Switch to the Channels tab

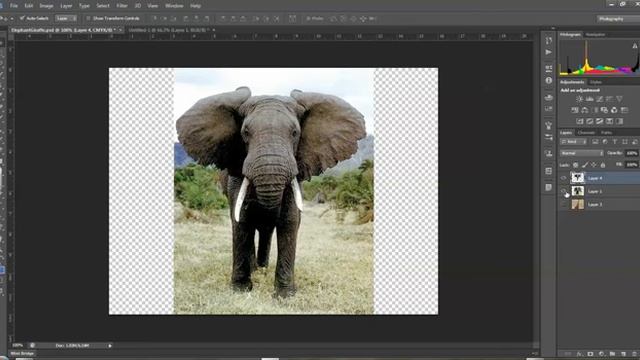point(586,133)
